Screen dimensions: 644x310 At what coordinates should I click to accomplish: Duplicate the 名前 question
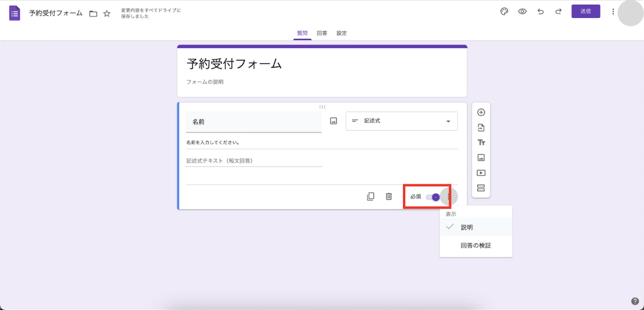tap(371, 196)
